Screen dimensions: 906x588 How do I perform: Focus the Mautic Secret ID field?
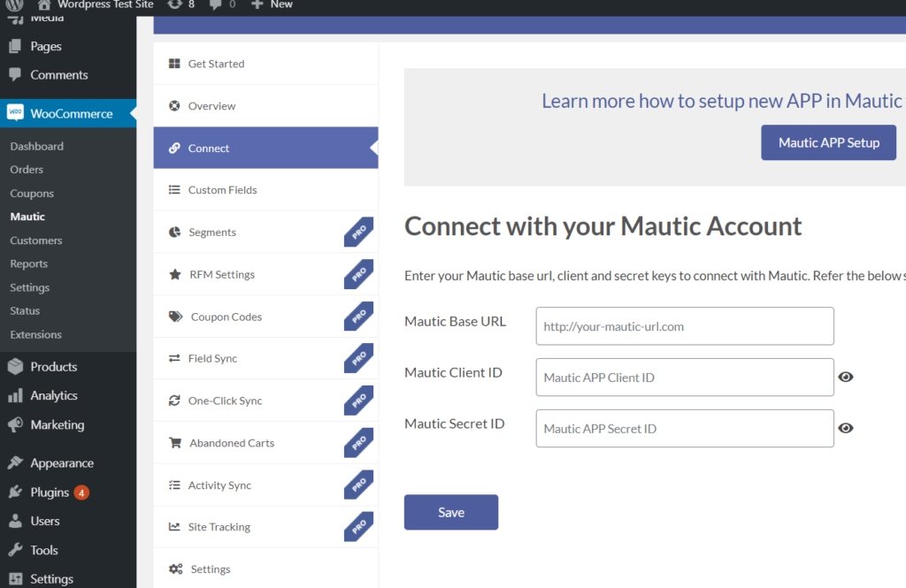(685, 429)
